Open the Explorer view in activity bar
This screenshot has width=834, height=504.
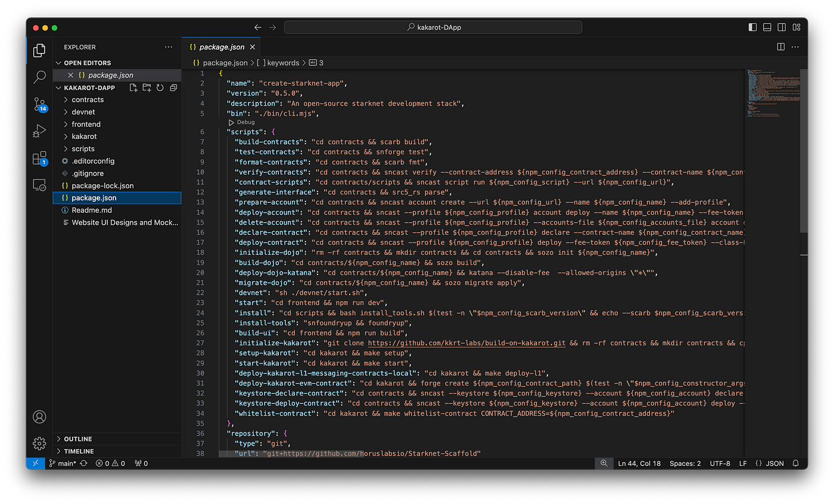(39, 50)
